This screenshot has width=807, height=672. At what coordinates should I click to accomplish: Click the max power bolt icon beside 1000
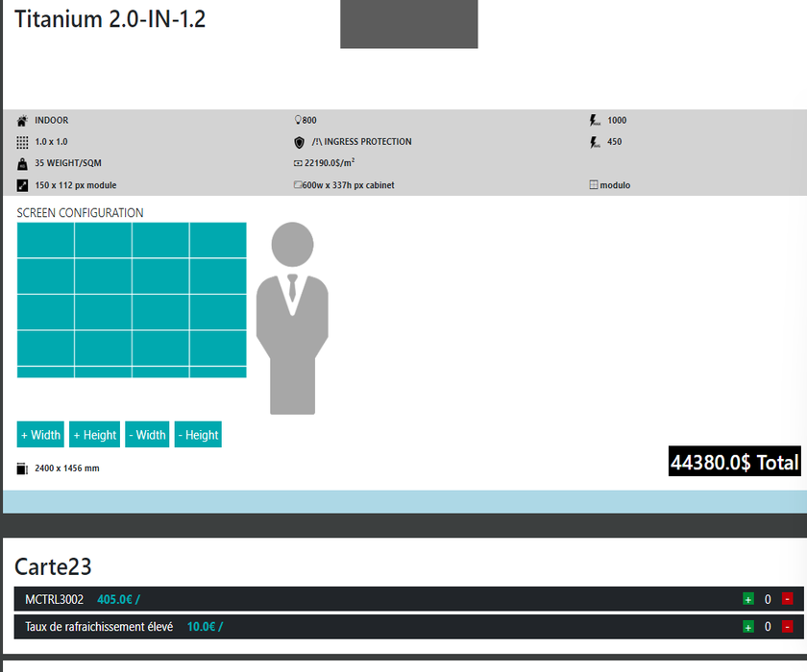594,121
